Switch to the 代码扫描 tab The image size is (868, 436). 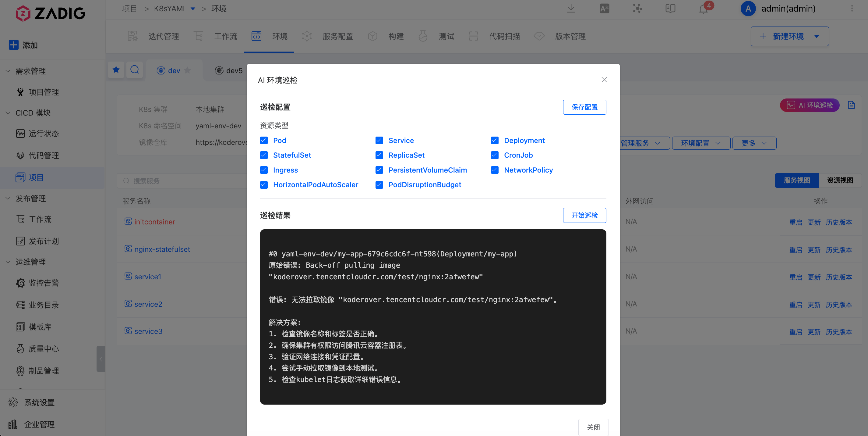pyautogui.click(x=494, y=36)
